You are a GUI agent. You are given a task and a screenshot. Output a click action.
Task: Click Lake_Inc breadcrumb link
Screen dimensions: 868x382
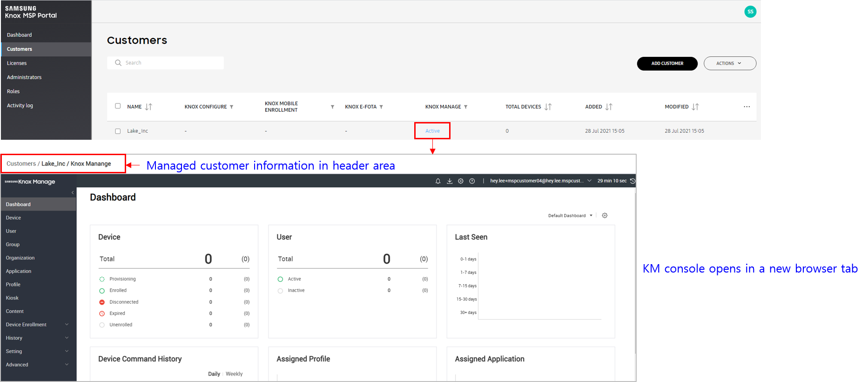tap(53, 164)
